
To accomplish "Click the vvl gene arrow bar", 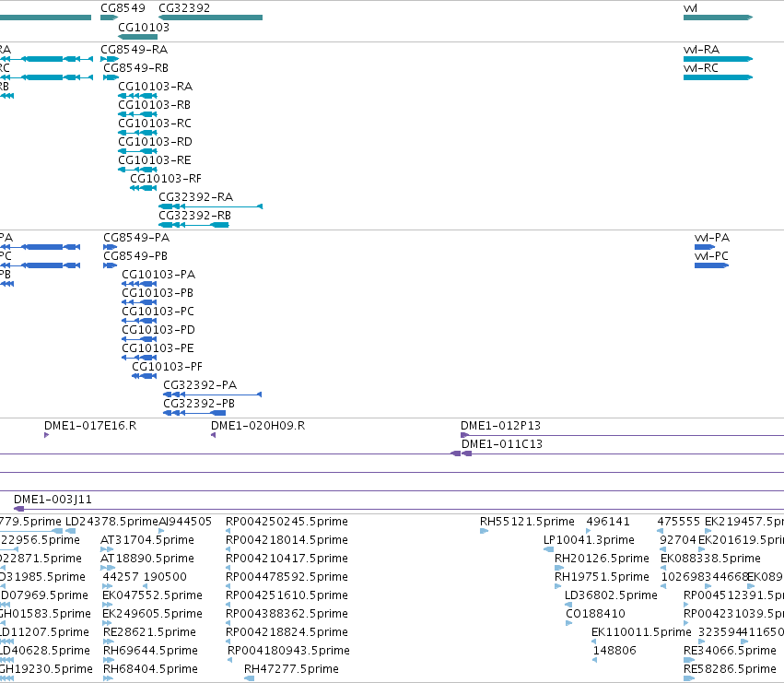I will click(x=718, y=18).
